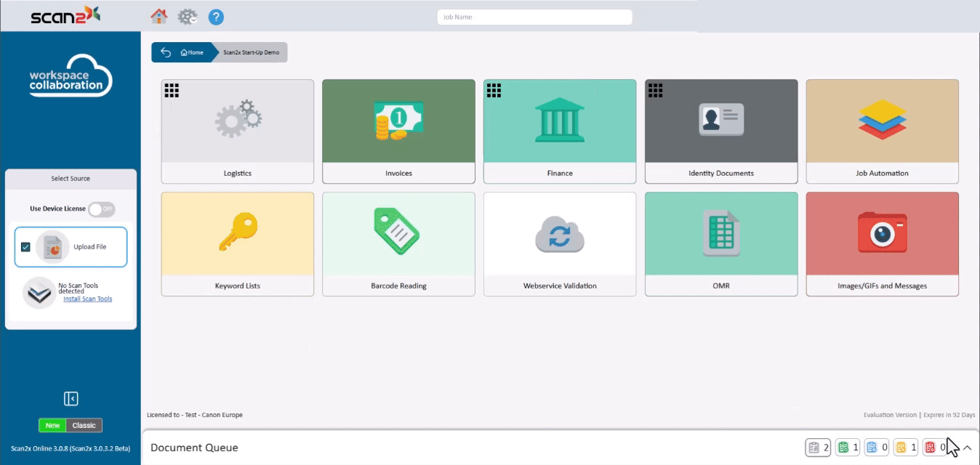Viewport: 980px width, 465px height.
Task: Open the Webservice Validation cloud tile
Action: tap(560, 243)
